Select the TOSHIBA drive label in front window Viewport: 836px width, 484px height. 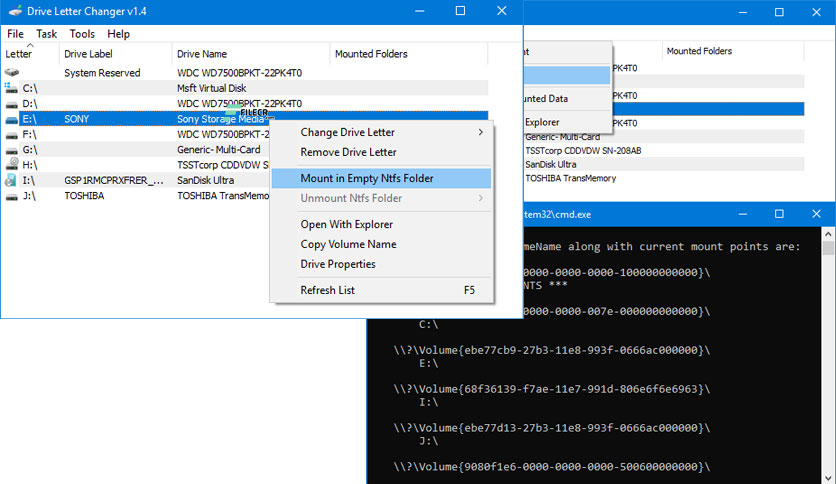[84, 196]
